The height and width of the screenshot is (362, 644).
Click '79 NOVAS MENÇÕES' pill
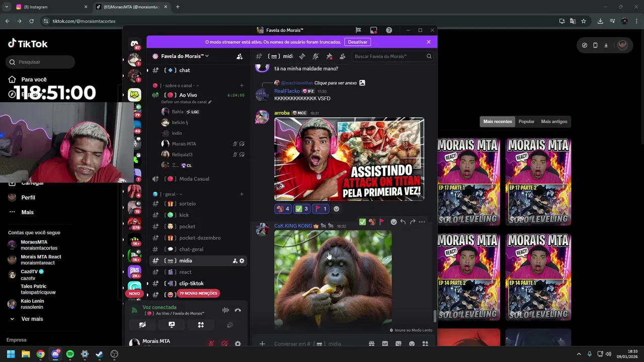[198, 294]
